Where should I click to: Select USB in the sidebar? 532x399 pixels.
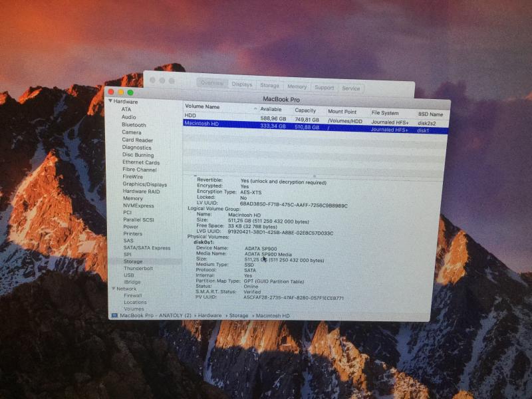point(129,275)
